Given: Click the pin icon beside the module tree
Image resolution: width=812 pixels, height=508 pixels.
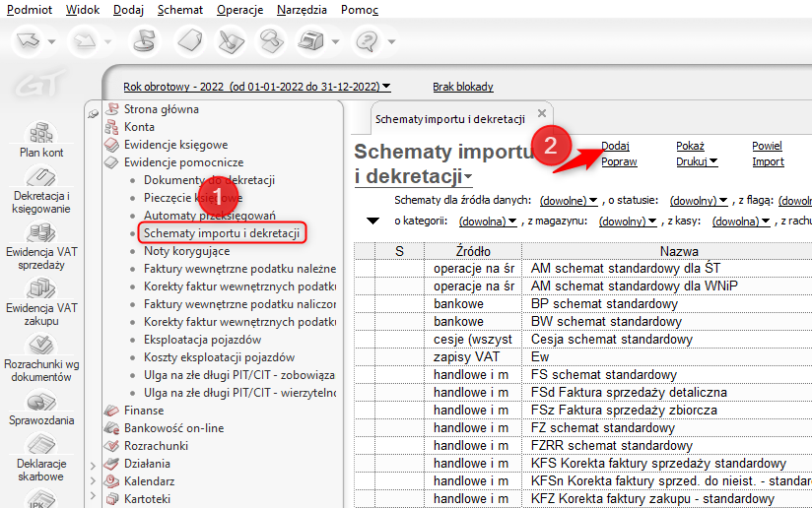Looking at the screenshot, I should pos(94,114).
